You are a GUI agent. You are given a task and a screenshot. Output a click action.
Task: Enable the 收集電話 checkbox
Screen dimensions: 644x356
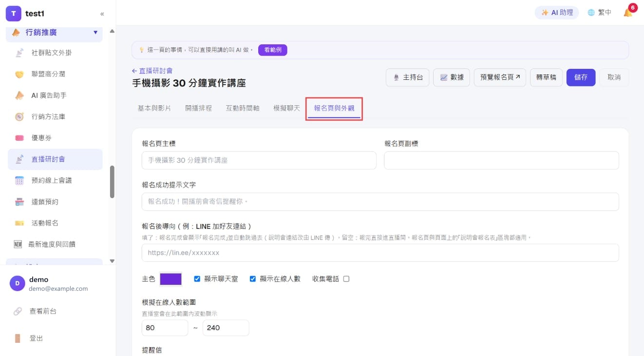click(346, 279)
